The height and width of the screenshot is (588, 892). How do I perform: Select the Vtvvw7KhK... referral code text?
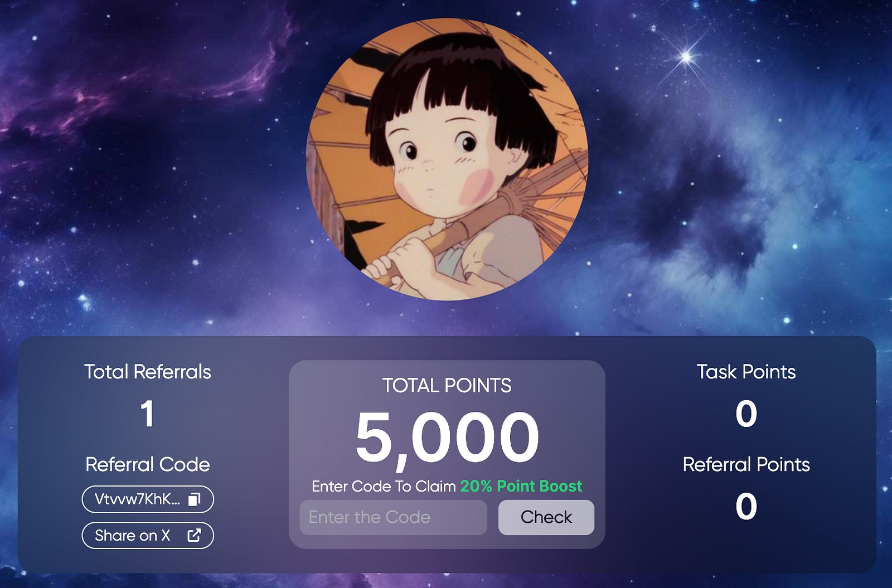(x=137, y=499)
